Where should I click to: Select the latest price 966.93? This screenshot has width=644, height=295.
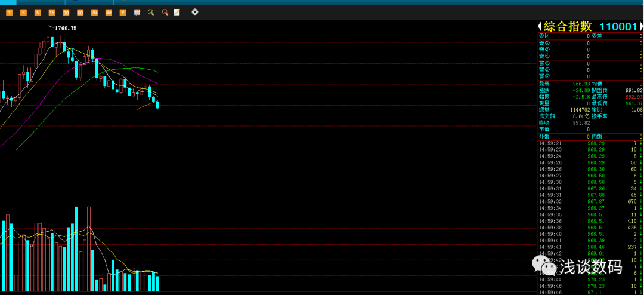(x=581, y=84)
